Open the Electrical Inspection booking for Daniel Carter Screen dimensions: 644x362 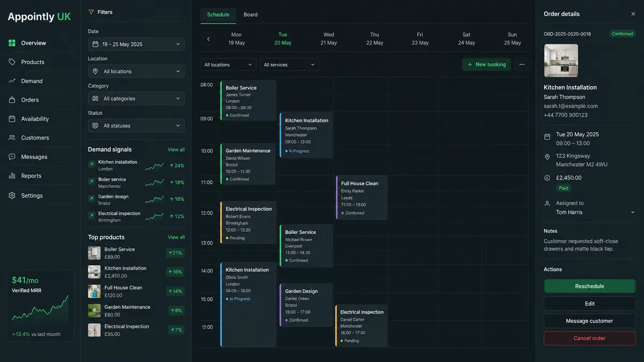click(x=361, y=326)
